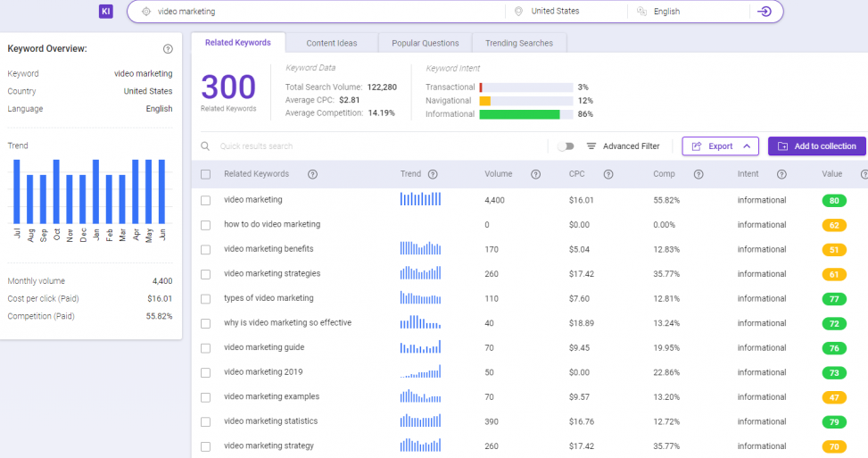The height and width of the screenshot is (458, 868).
Task: Tick video marketing examples checkbox
Action: coord(206,397)
